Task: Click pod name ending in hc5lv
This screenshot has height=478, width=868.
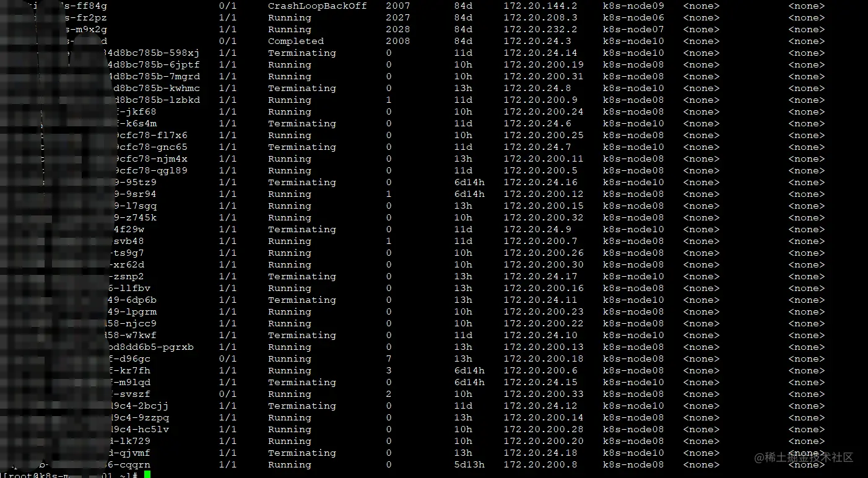Action: (139, 430)
